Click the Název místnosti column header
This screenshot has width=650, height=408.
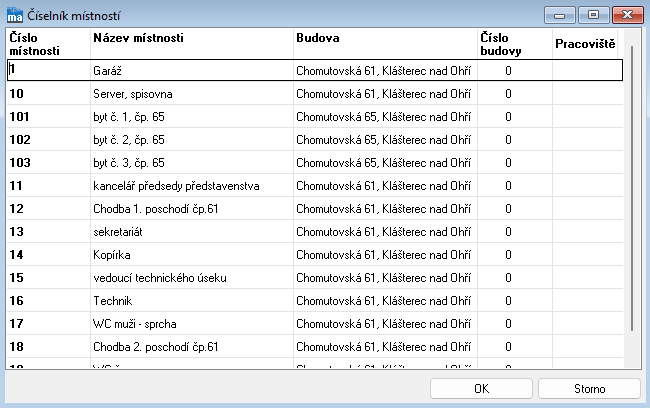coord(192,44)
